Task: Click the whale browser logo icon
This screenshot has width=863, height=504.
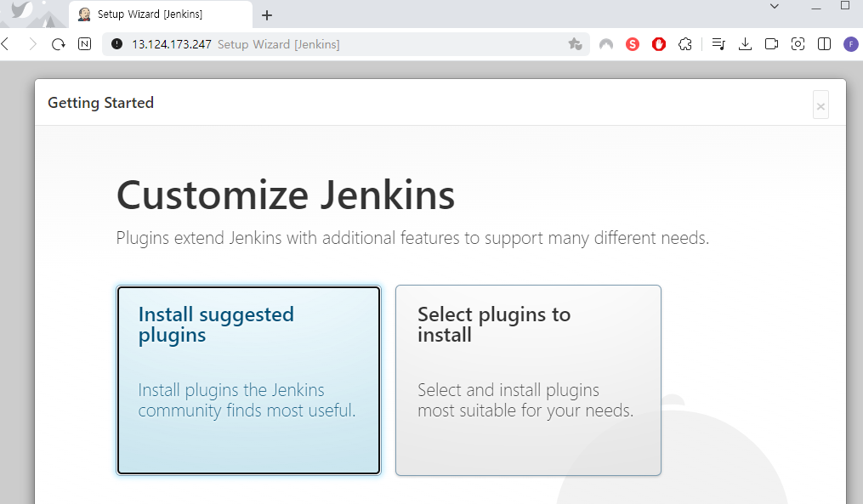Action: (x=21, y=9)
